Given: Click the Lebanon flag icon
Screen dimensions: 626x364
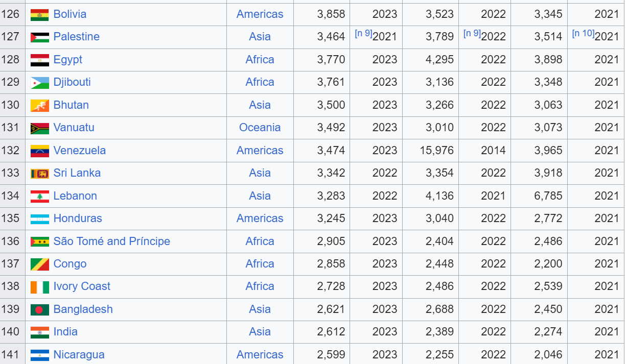Looking at the screenshot, I should pyautogui.click(x=40, y=196).
